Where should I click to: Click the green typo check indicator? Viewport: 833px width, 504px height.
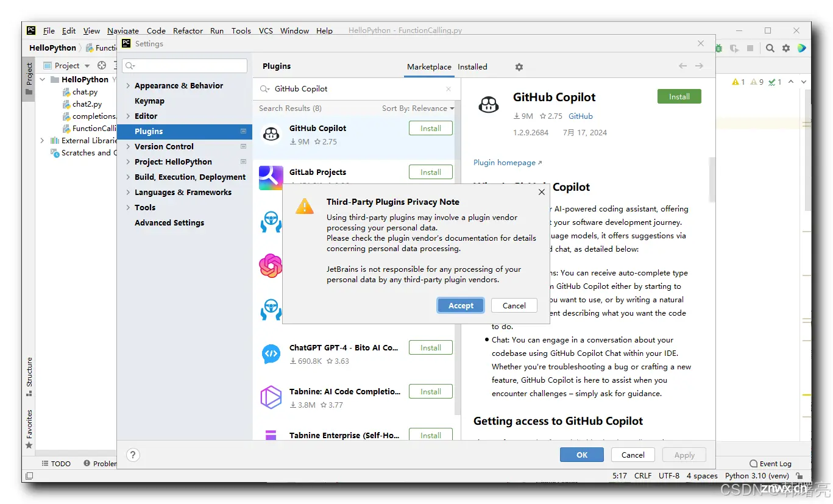point(775,82)
